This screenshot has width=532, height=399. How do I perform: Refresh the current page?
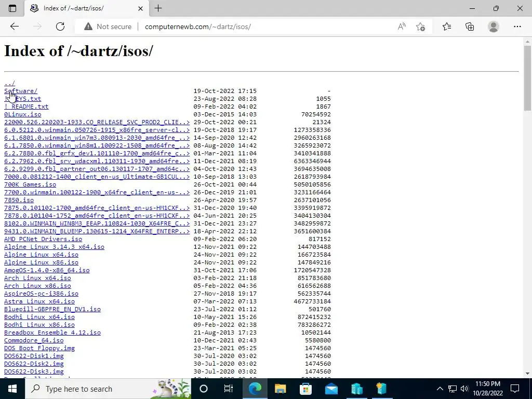(60, 26)
